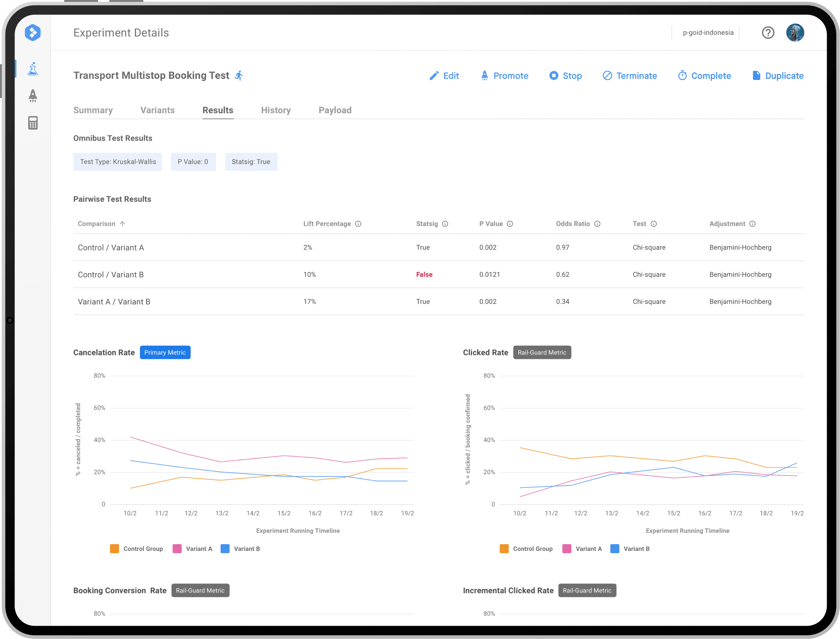Viewport: 840px width, 639px height.
Task: Sort table by Comparison column arrow
Action: coord(122,224)
